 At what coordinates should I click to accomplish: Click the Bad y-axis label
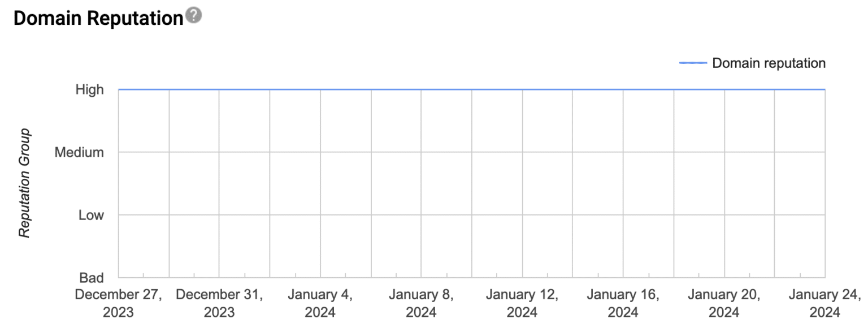(91, 278)
